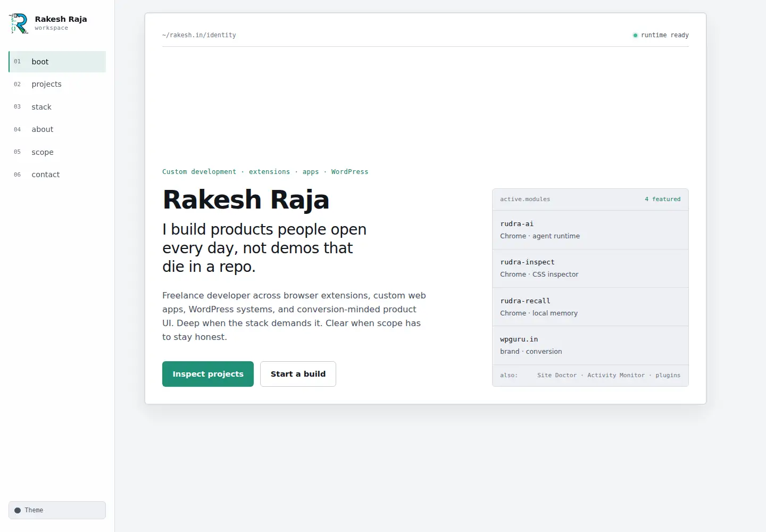Open the about section

point(57,129)
